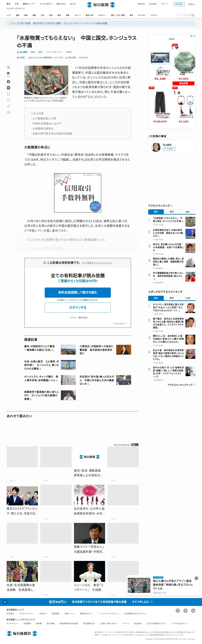This screenshot has height=644, width=202.
Task: Print the article using printer icon
Action: [8, 112]
